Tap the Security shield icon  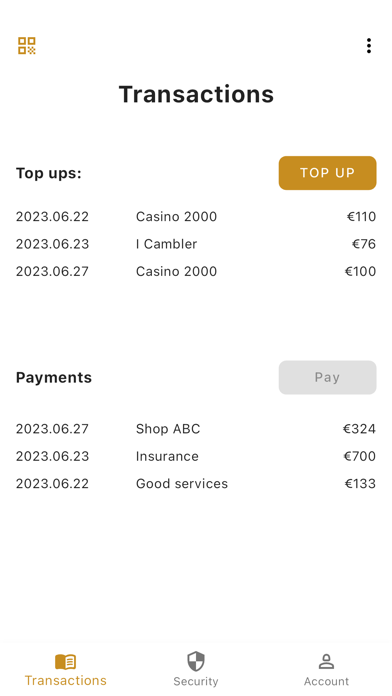pos(196,661)
